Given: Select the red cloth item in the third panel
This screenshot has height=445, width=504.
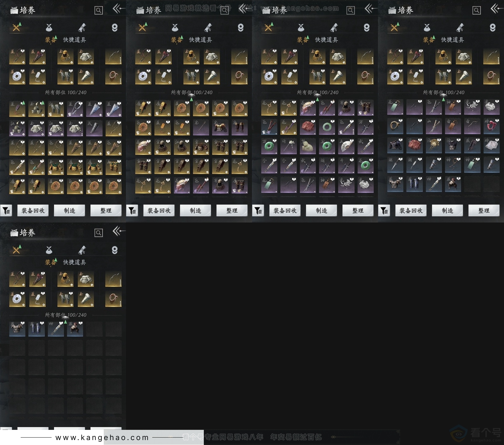Looking at the screenshot, I should [308, 127].
